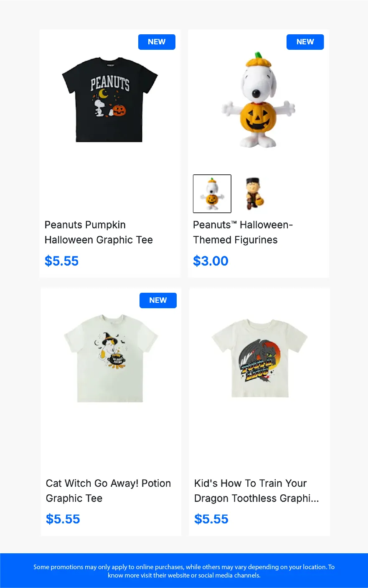The image size is (368, 588).
Task: Click the $3.00 figurines price
Action: (211, 261)
